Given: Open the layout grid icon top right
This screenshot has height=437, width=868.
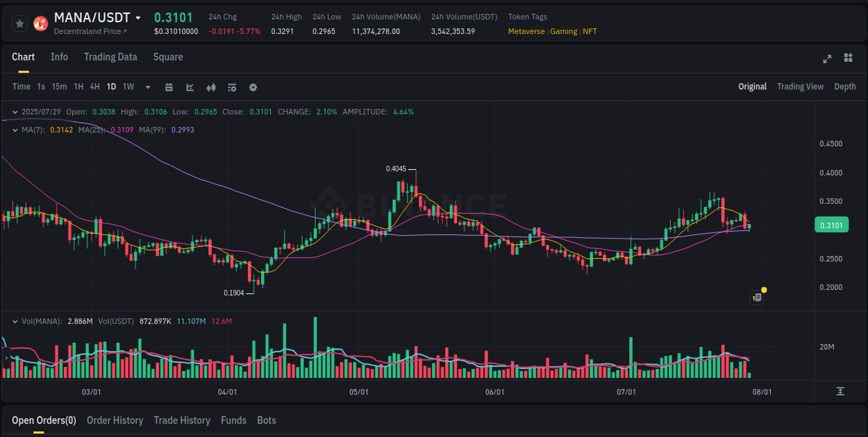Looking at the screenshot, I should 847,59.
